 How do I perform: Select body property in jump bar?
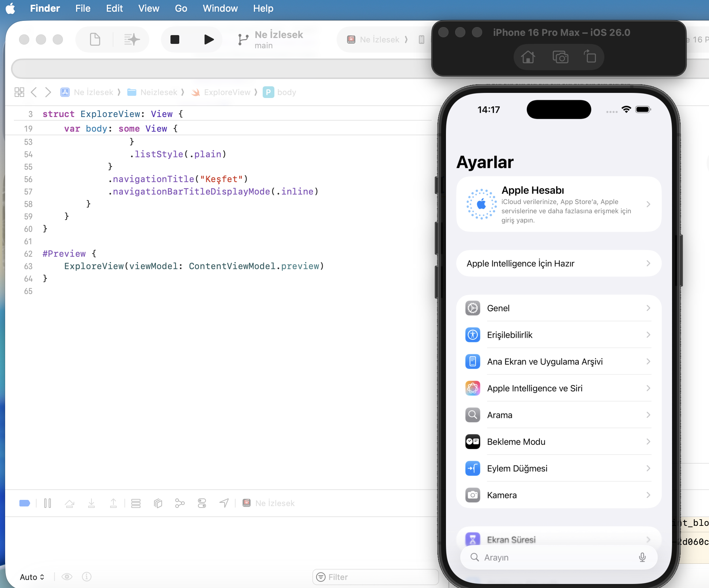pyautogui.click(x=280, y=92)
